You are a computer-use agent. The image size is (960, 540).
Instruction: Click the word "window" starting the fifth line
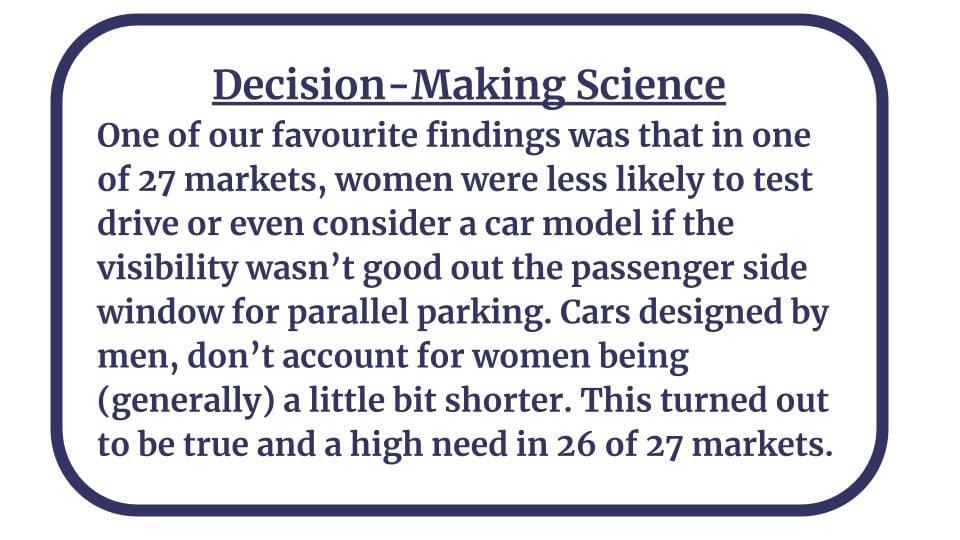(160, 312)
